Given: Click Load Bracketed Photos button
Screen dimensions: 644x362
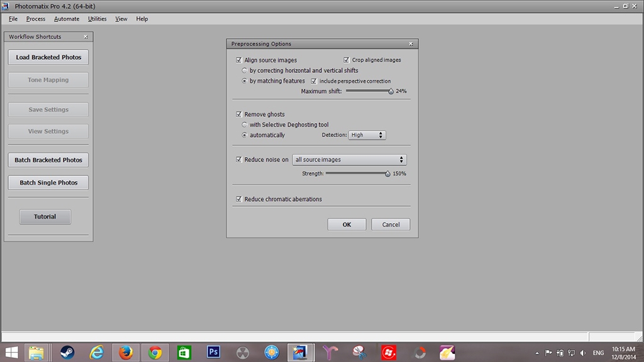Looking at the screenshot, I should [48, 57].
